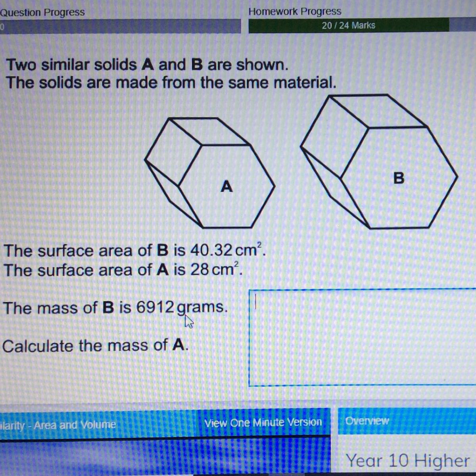Click the text 'Calculate the mass of A.'
476x476 pixels.
[95, 345]
